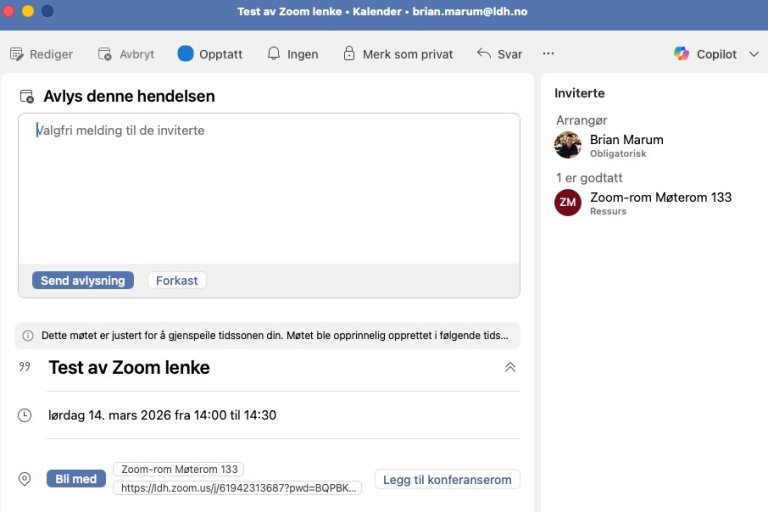Expand the Copilot dropdown chevron
The image size is (768, 512).
point(754,54)
